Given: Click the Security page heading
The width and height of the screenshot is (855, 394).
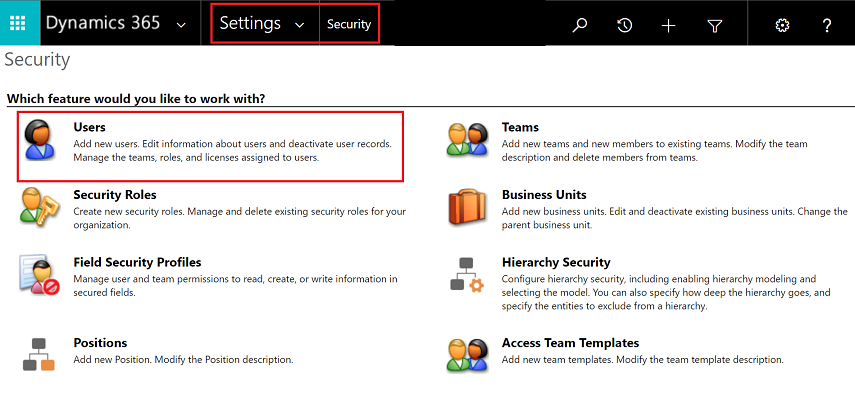Looking at the screenshot, I should pos(37,60).
